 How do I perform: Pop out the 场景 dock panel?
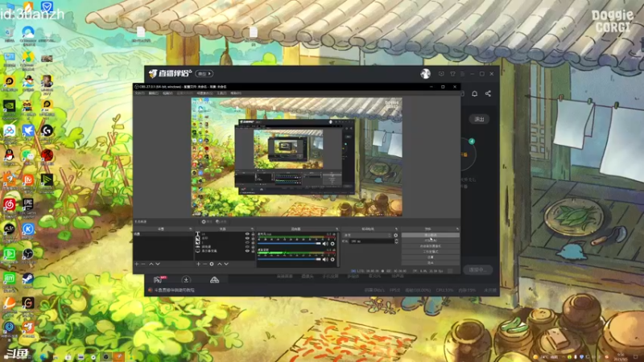click(191, 228)
